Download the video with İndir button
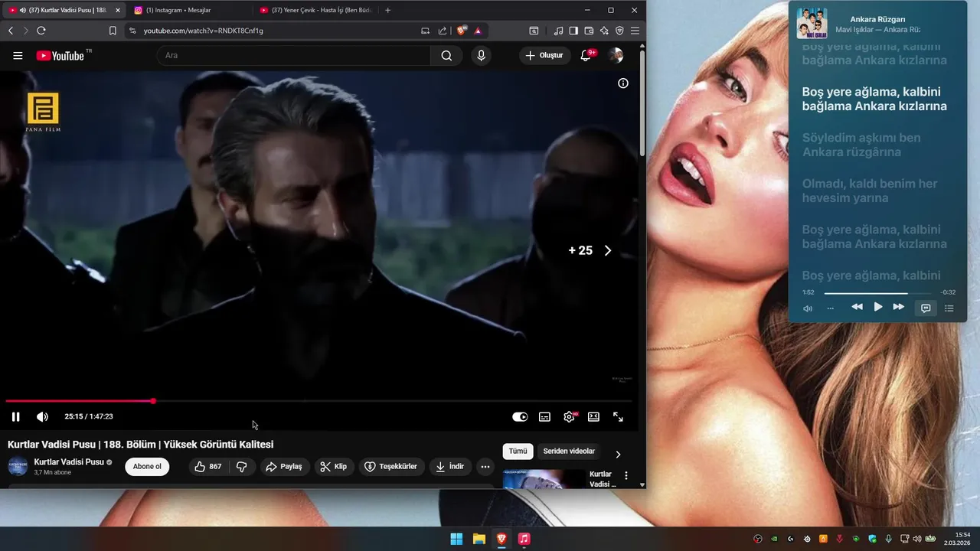 450,467
